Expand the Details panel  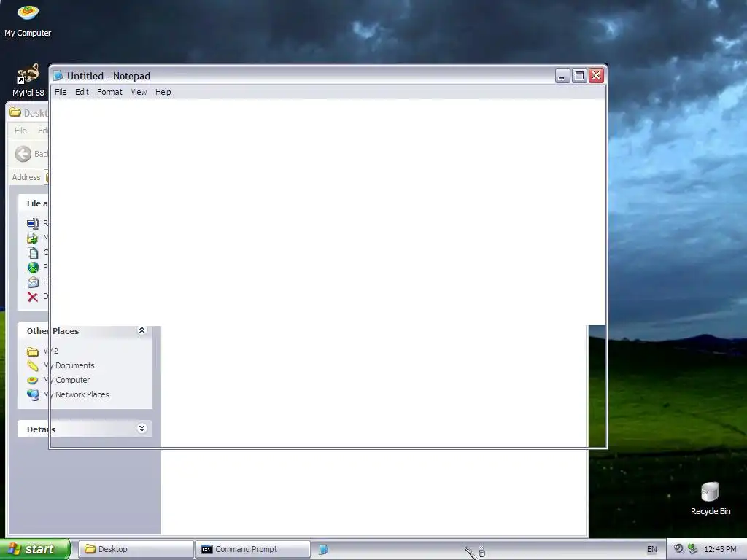click(x=142, y=429)
